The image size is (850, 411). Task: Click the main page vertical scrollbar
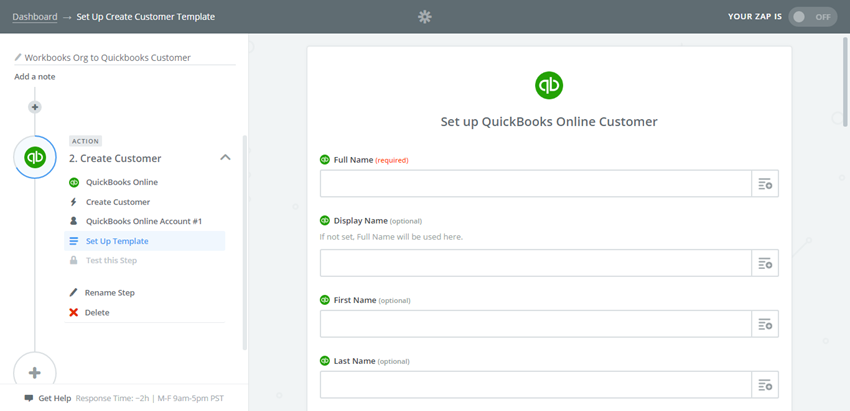pos(846,81)
